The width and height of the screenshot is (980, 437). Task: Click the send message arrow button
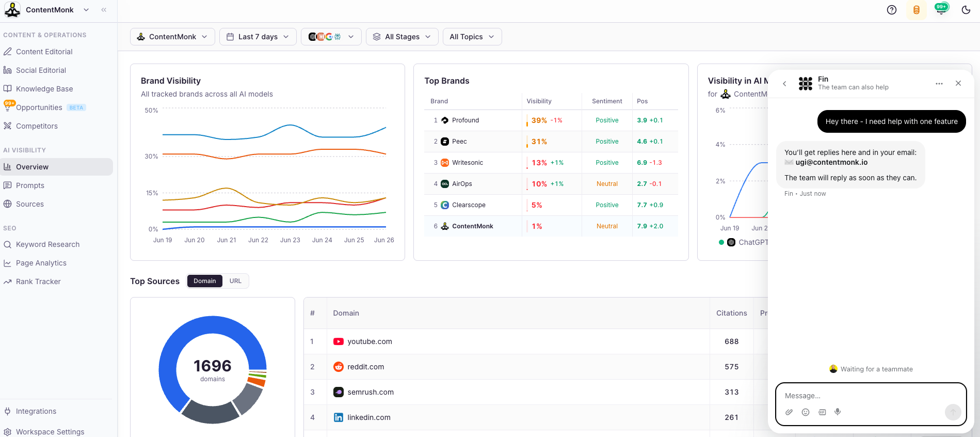click(x=953, y=412)
